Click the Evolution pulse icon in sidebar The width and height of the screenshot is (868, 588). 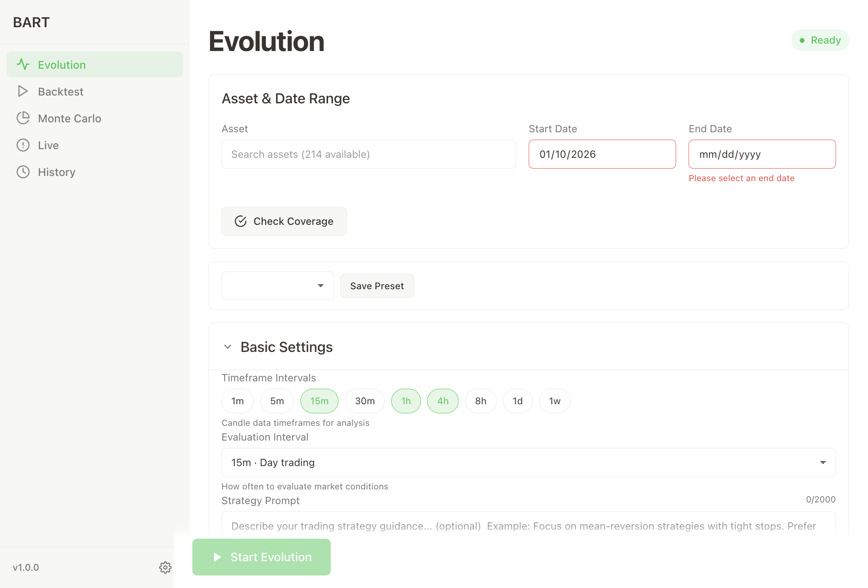(23, 65)
